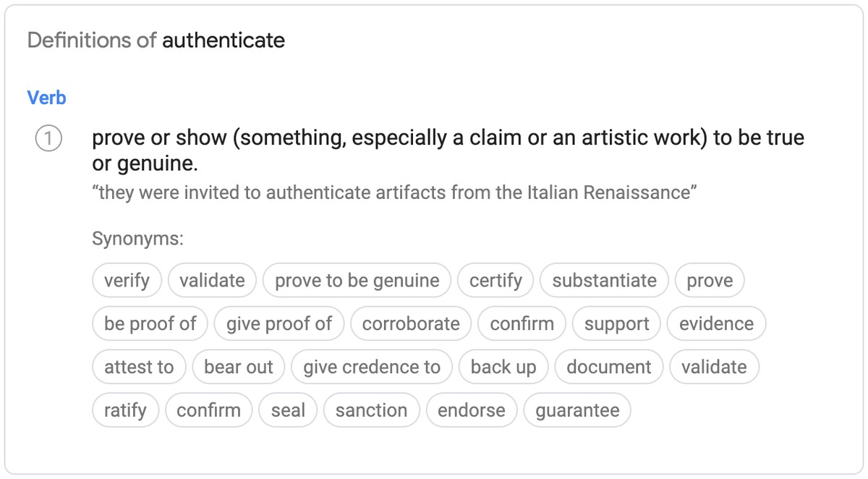Click the "prove to be genuine" chip

[356, 280]
